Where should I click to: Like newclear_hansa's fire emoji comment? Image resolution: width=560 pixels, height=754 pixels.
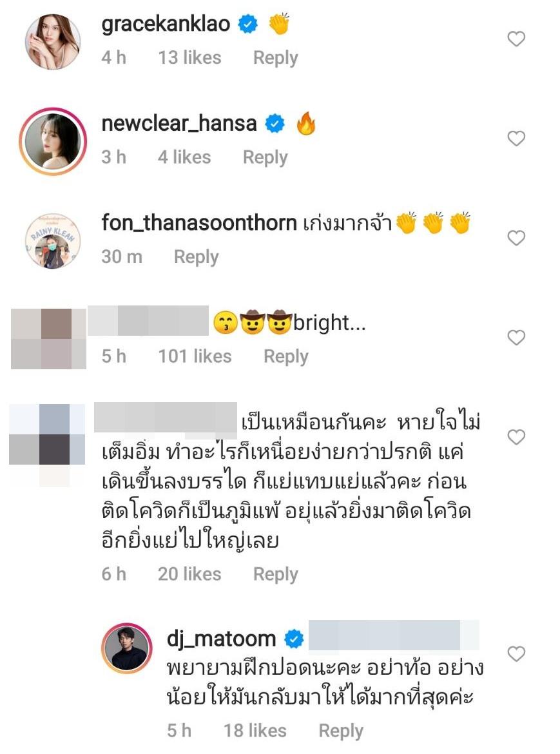(516, 139)
